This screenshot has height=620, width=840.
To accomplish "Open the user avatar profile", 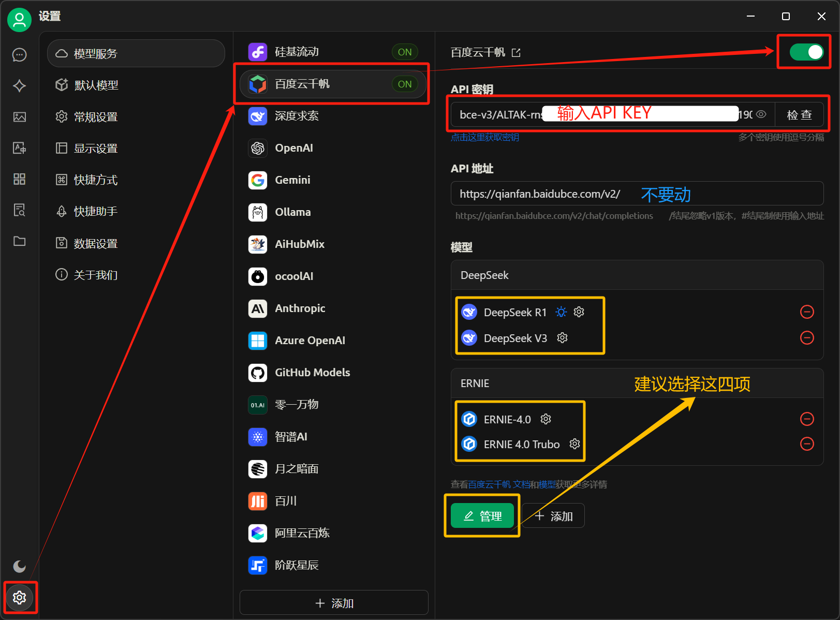I will [19, 20].
